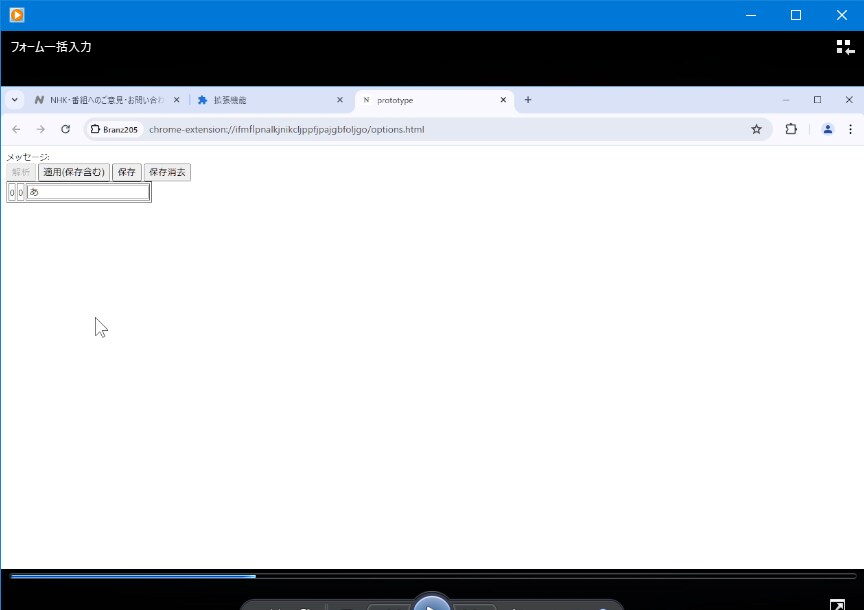
Task: Close the prototype tab
Action: [x=503, y=100]
